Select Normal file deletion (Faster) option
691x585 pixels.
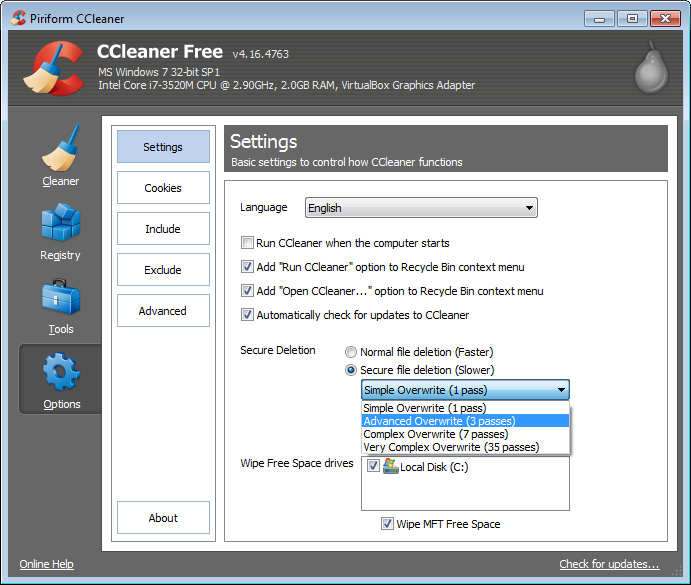coord(351,352)
